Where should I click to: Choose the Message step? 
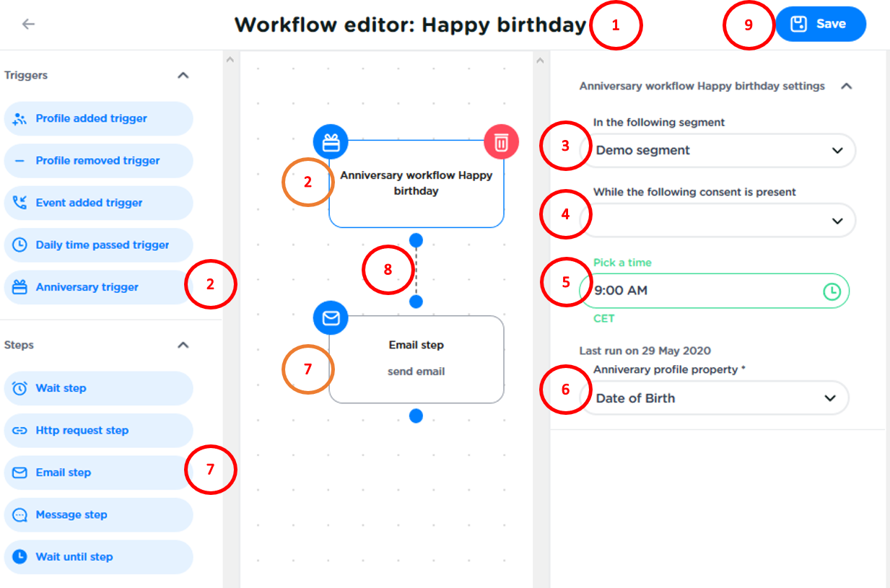(x=98, y=515)
